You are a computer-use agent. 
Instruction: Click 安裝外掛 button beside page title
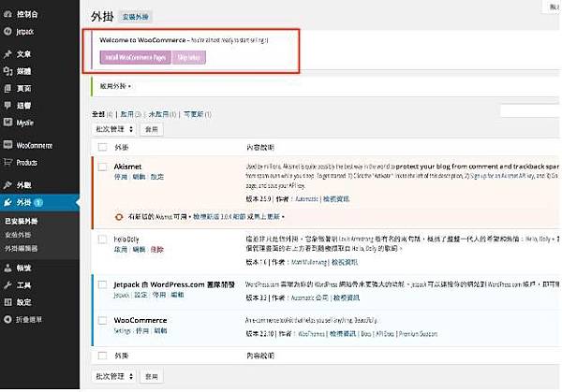pos(136,17)
